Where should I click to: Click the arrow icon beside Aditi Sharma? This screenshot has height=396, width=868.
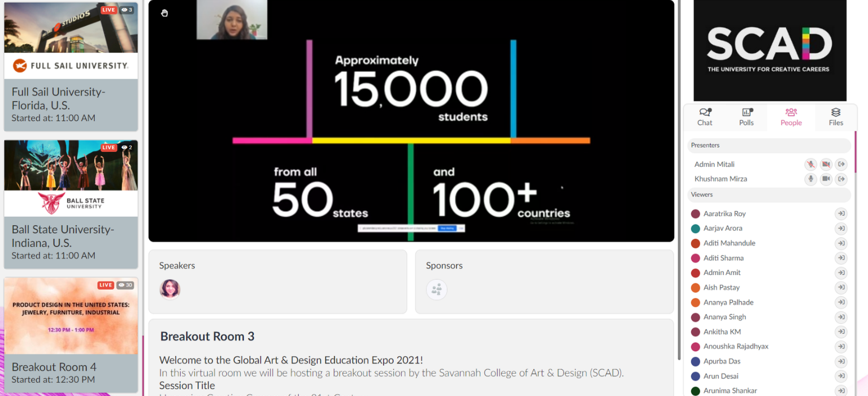click(841, 258)
